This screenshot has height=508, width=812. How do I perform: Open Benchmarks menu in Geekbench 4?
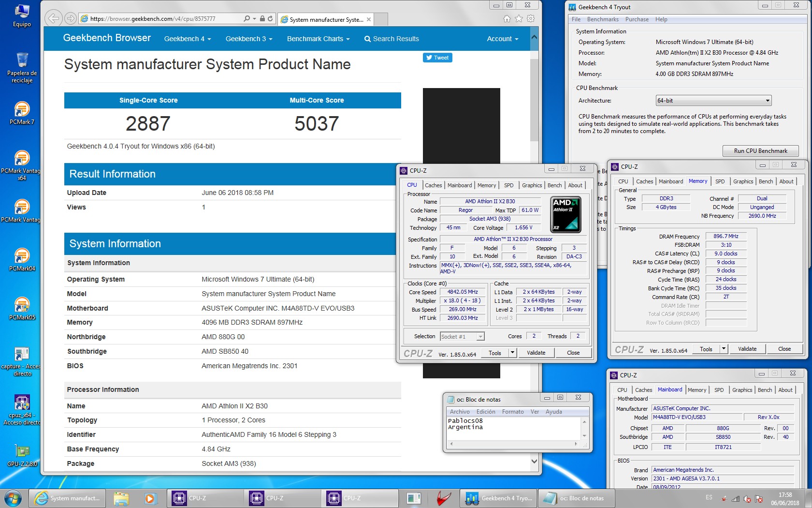click(603, 19)
